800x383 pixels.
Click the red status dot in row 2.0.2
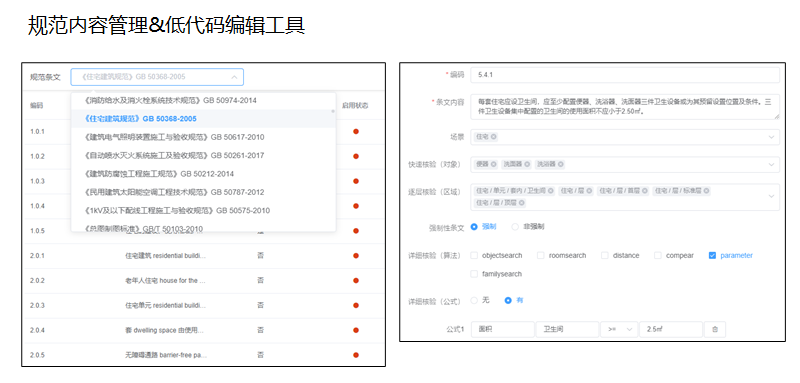(356, 280)
